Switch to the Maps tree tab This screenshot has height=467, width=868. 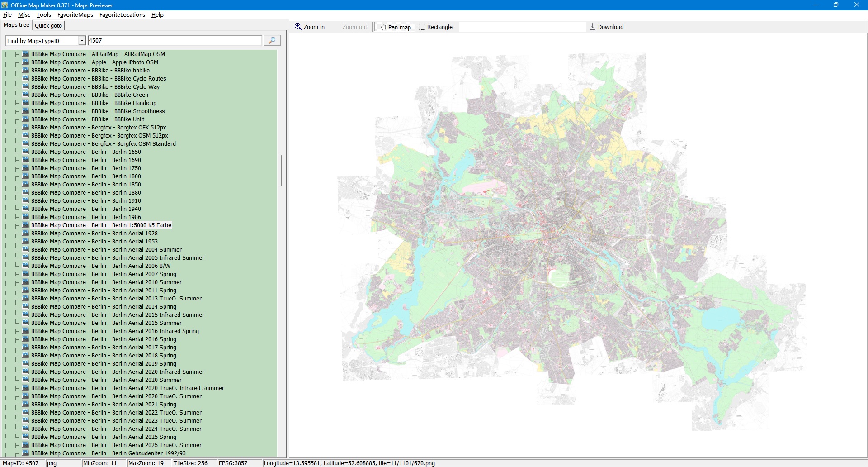[17, 25]
